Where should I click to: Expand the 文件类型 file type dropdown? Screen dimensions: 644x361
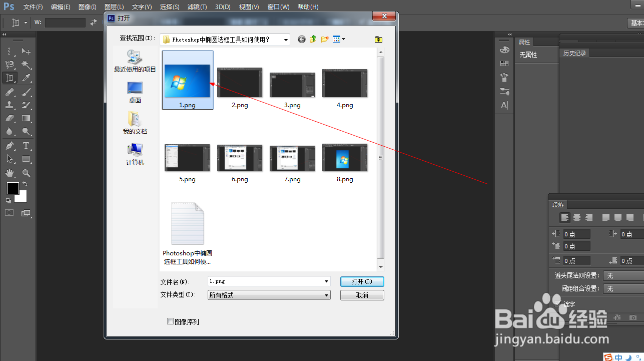(327, 295)
